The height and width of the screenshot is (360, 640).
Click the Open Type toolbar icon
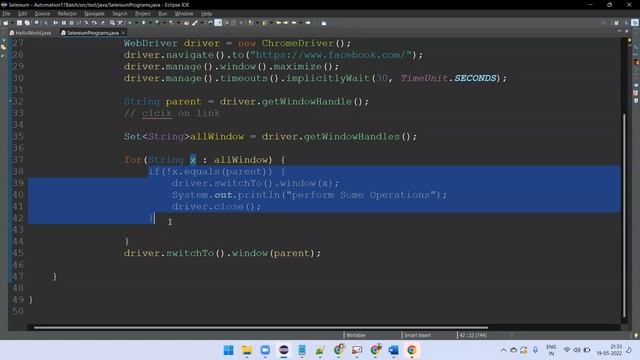(186, 23)
